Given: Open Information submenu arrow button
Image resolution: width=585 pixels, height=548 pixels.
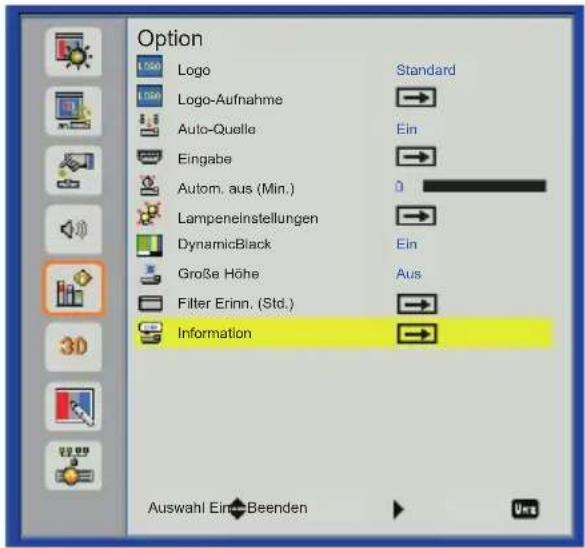Looking at the screenshot, I should point(417,334).
